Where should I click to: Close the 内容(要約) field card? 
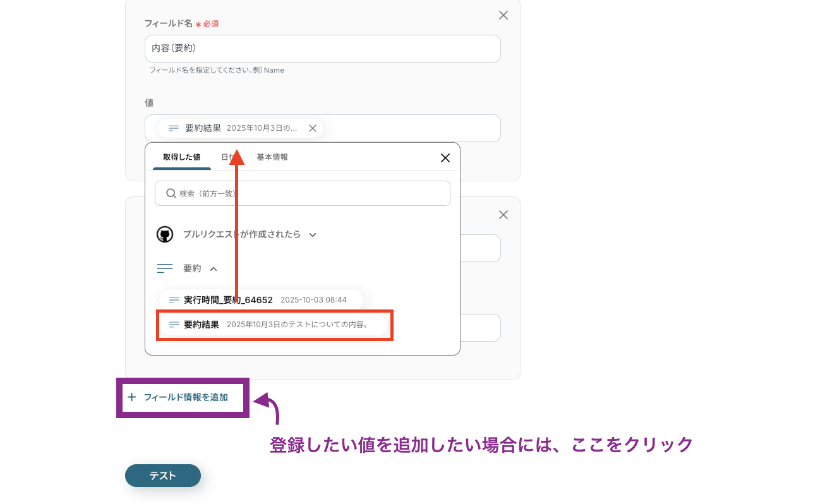[x=503, y=15]
